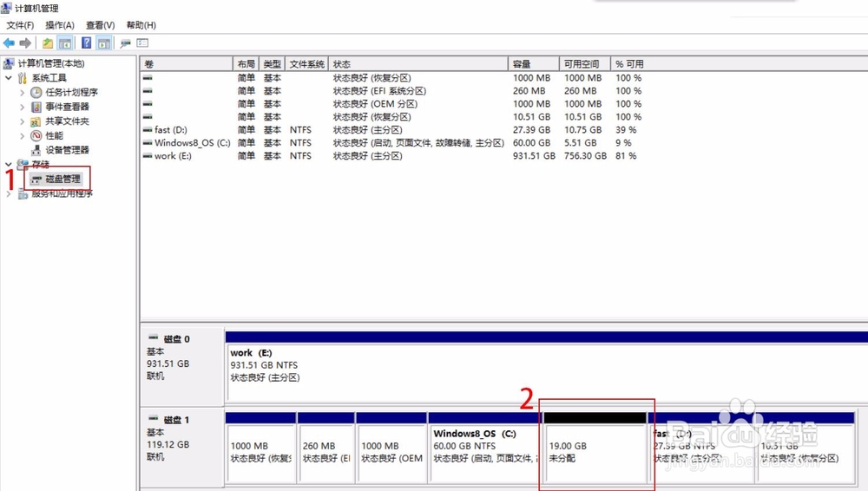Click the drive icon beside fast (D:)
This screenshot has width=868, height=491.
click(148, 129)
